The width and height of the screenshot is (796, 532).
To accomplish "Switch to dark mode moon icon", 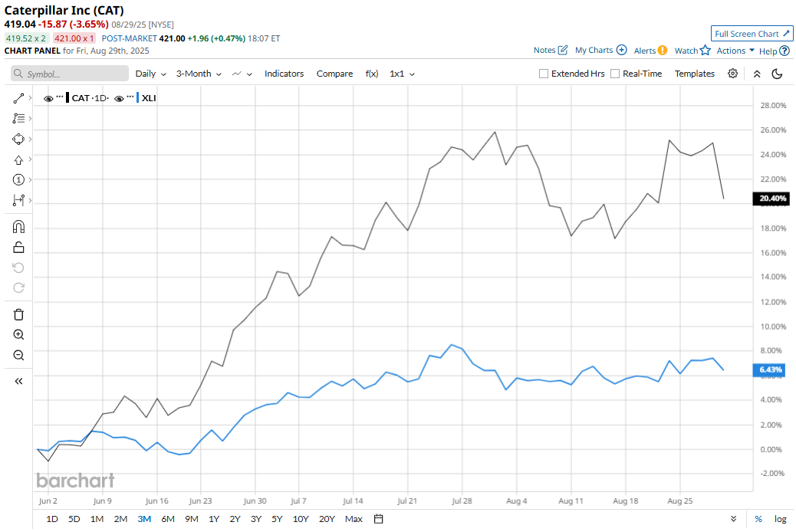I will coord(777,74).
